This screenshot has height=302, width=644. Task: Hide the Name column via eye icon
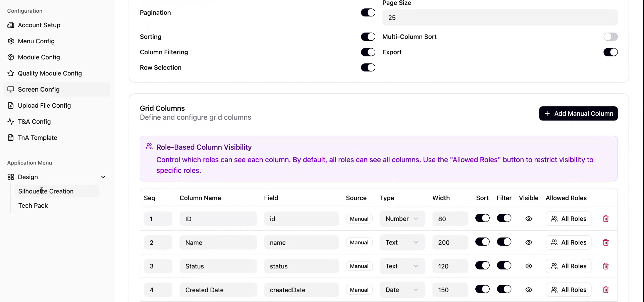click(x=528, y=242)
